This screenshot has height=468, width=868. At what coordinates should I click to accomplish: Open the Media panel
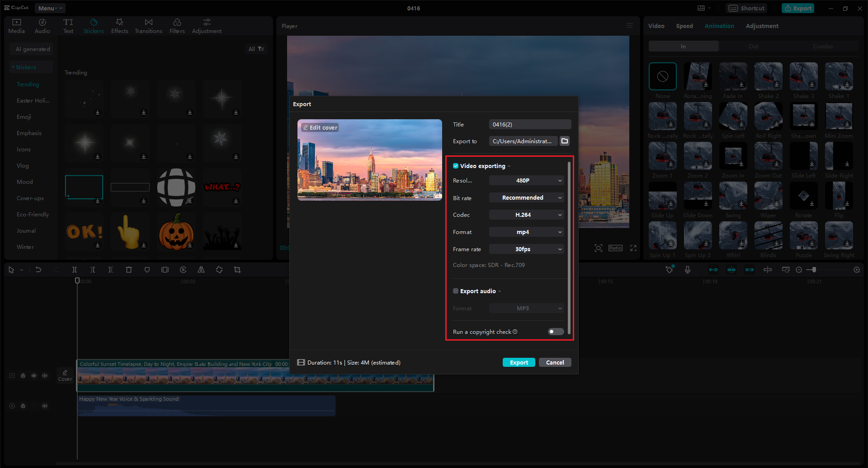pos(16,25)
